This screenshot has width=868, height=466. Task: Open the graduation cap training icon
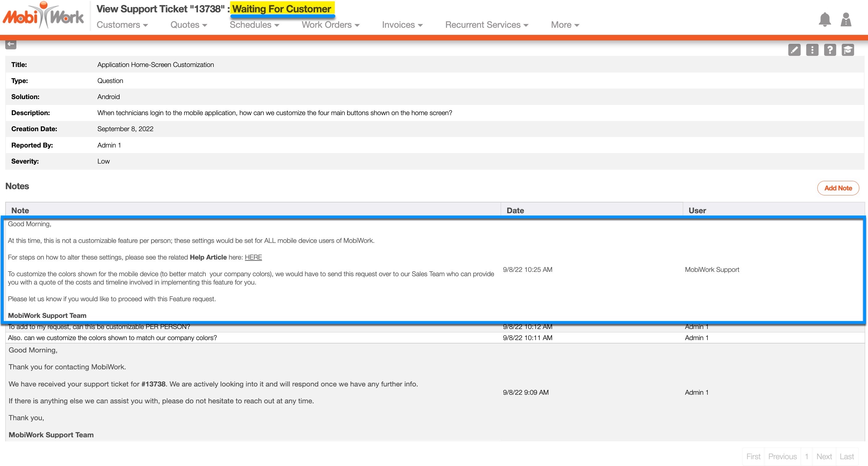pyautogui.click(x=848, y=50)
